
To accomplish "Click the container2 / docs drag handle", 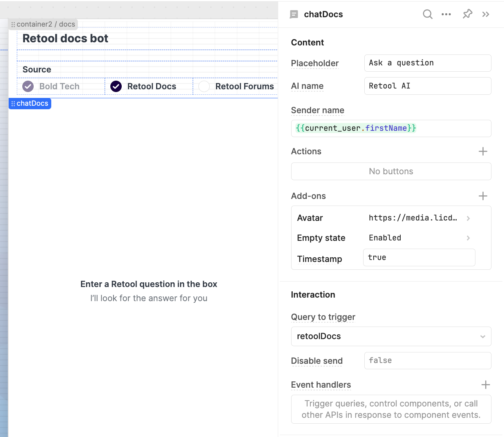I will pos(13,24).
